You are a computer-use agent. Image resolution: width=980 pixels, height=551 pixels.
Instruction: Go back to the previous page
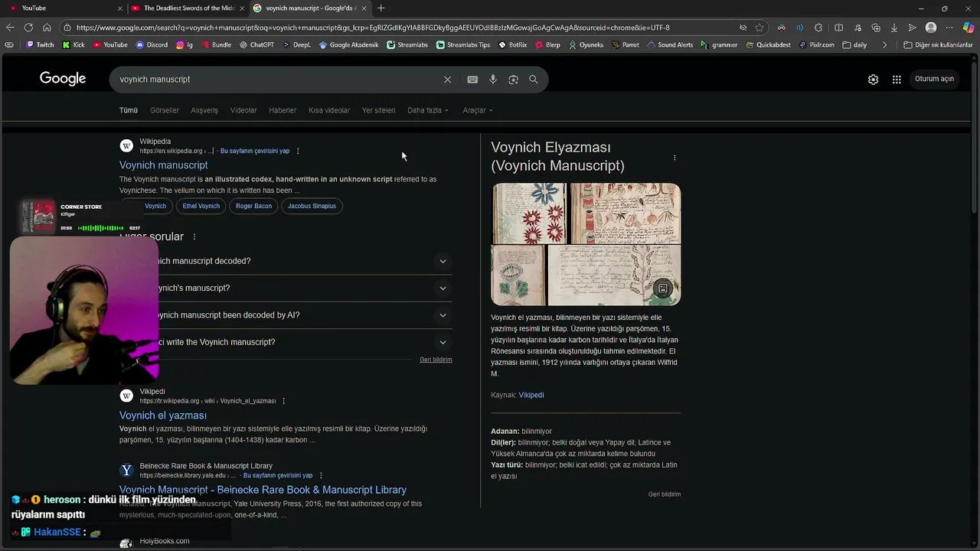tap(10, 28)
